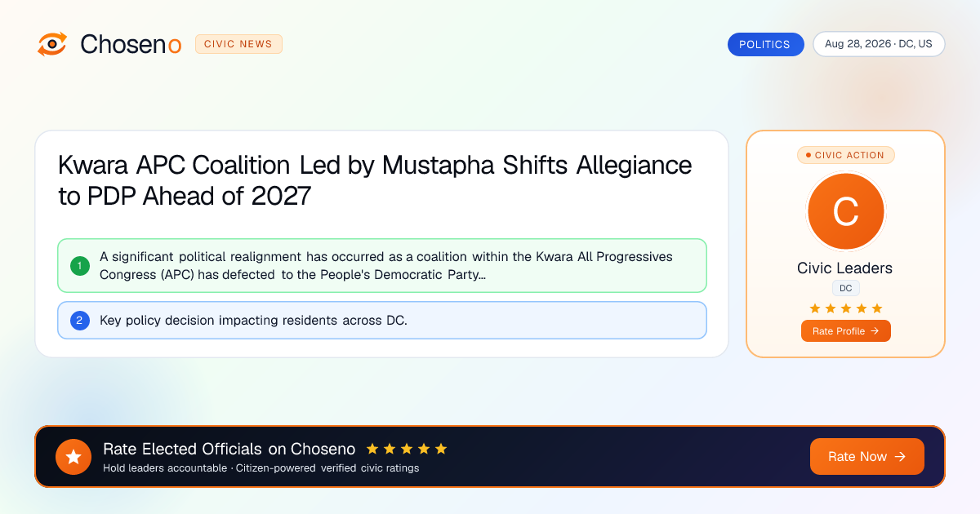Viewport: 980px width, 514px height.
Task: Click the arrow icon in Rate Profile button
Action: tap(875, 331)
